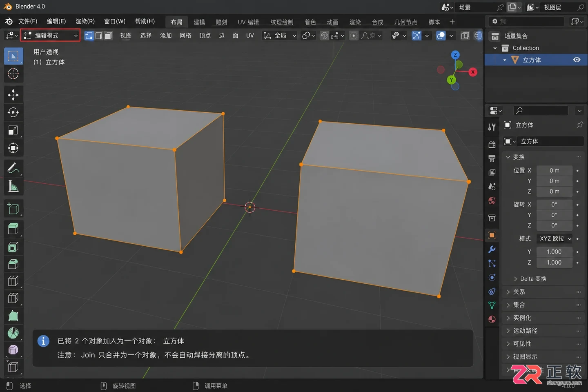Enable face select mode

click(x=108, y=36)
